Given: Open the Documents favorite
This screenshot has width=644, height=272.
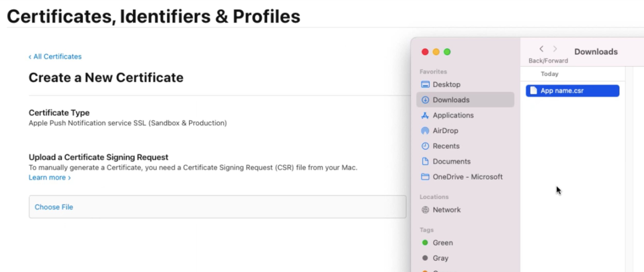Looking at the screenshot, I should [x=452, y=161].
